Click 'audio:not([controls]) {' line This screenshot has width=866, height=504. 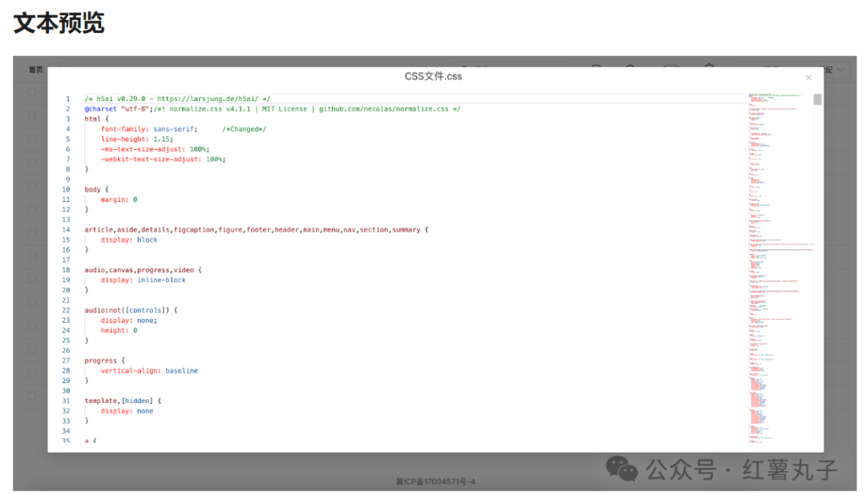click(x=131, y=310)
